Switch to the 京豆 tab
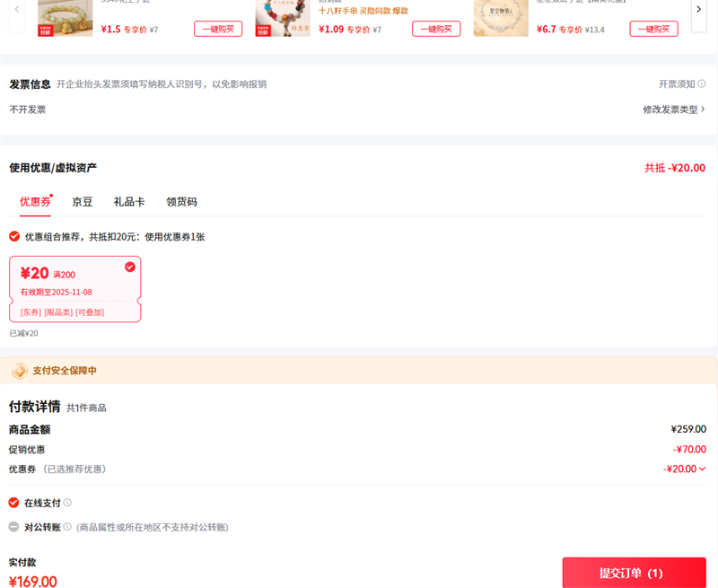The width and height of the screenshot is (718, 588). click(82, 202)
